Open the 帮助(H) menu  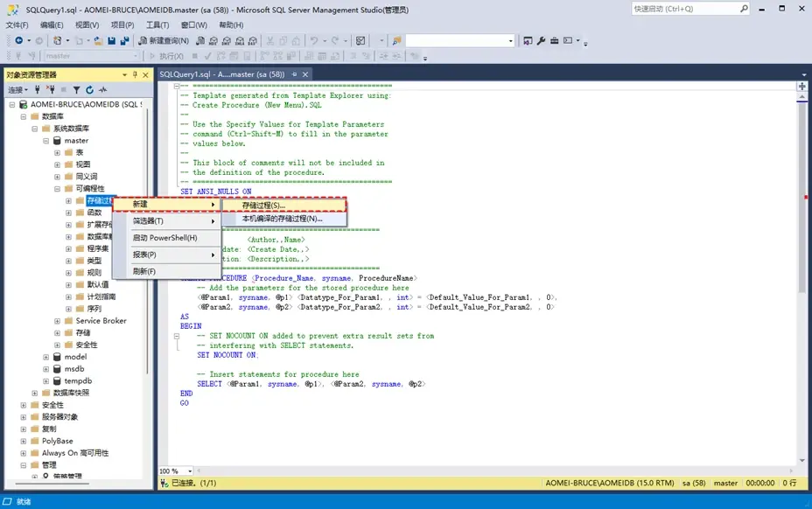tap(231, 24)
